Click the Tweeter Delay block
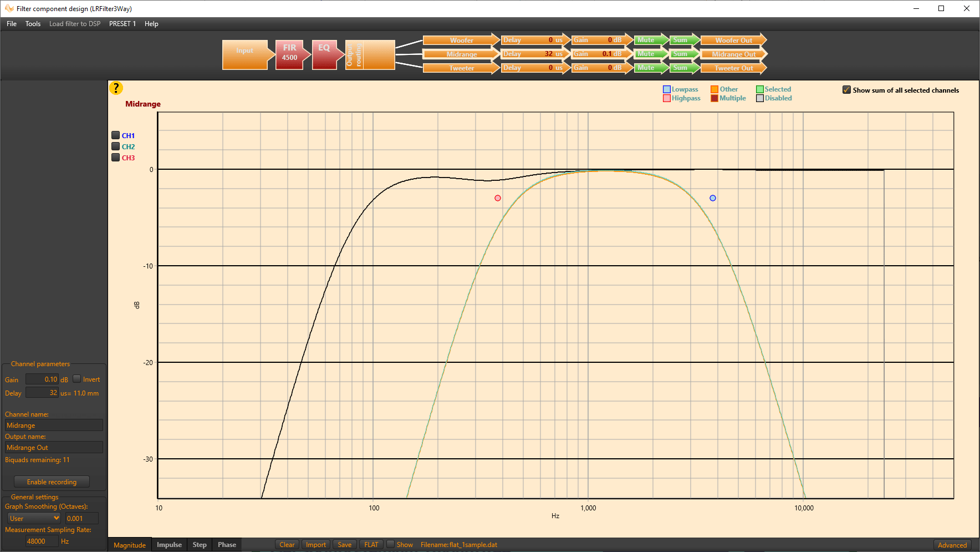This screenshot has height=552, width=980. coord(535,68)
